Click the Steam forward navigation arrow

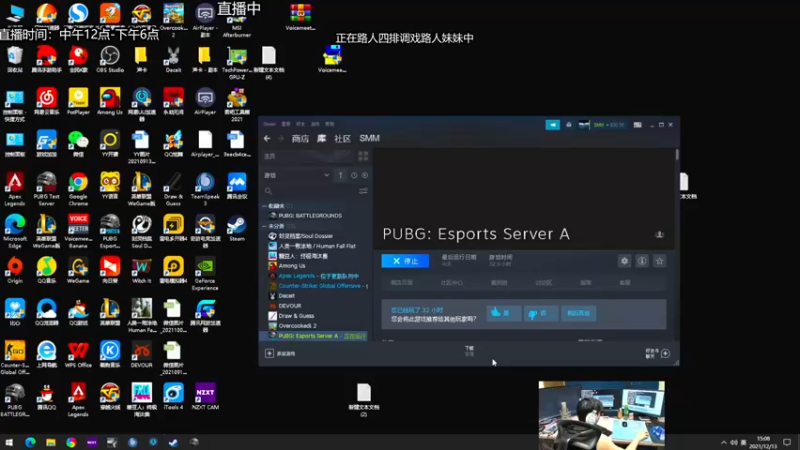(281, 138)
